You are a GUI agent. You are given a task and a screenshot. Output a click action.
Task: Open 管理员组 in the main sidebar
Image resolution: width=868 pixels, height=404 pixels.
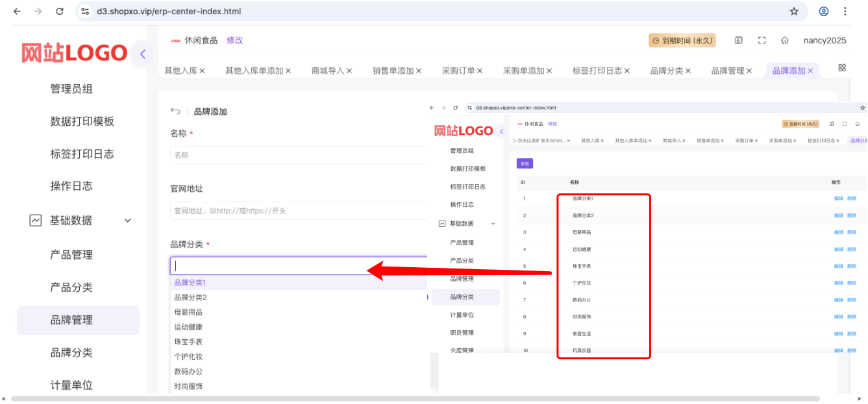71,89
